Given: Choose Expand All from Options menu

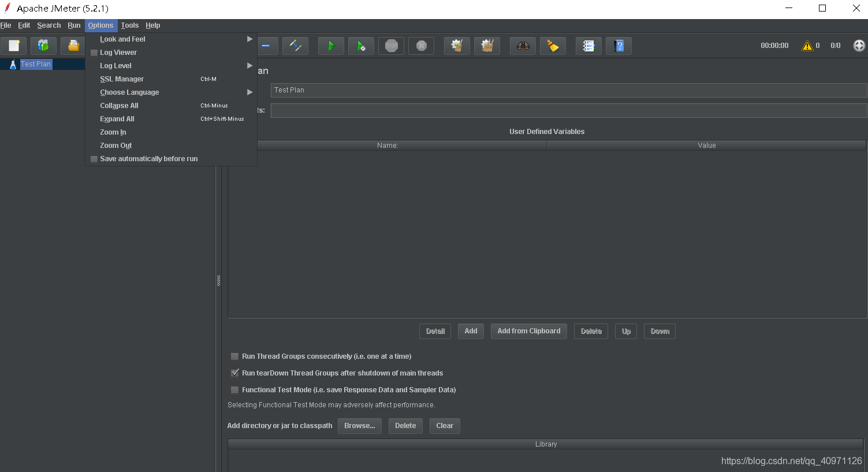Looking at the screenshot, I should coord(171,119).
